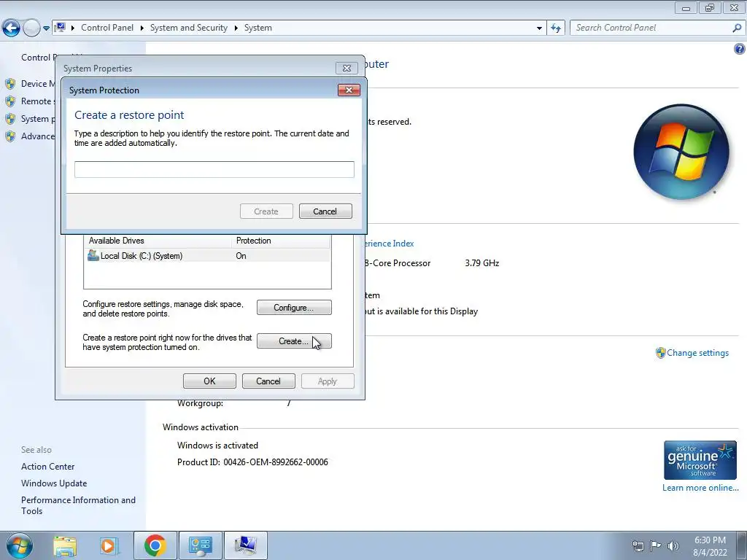Expand the arrow after Control Panel breadcrumb

point(142,28)
